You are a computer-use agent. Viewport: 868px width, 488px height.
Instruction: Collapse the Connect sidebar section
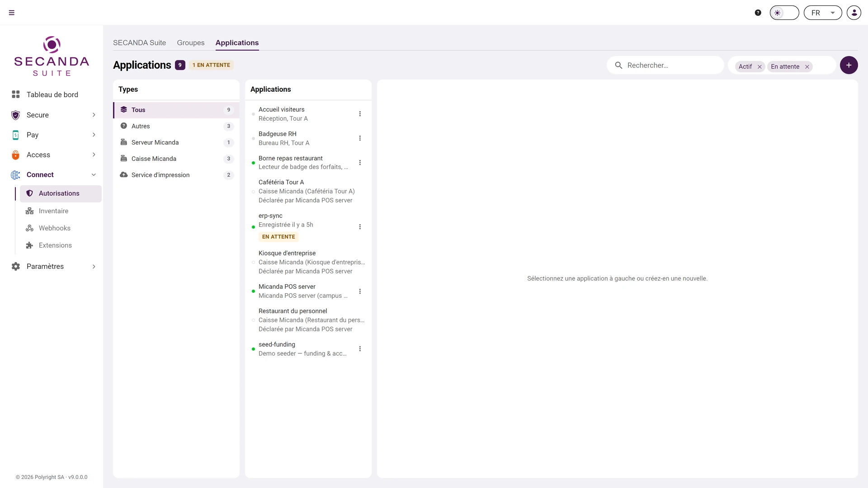[x=52, y=174]
